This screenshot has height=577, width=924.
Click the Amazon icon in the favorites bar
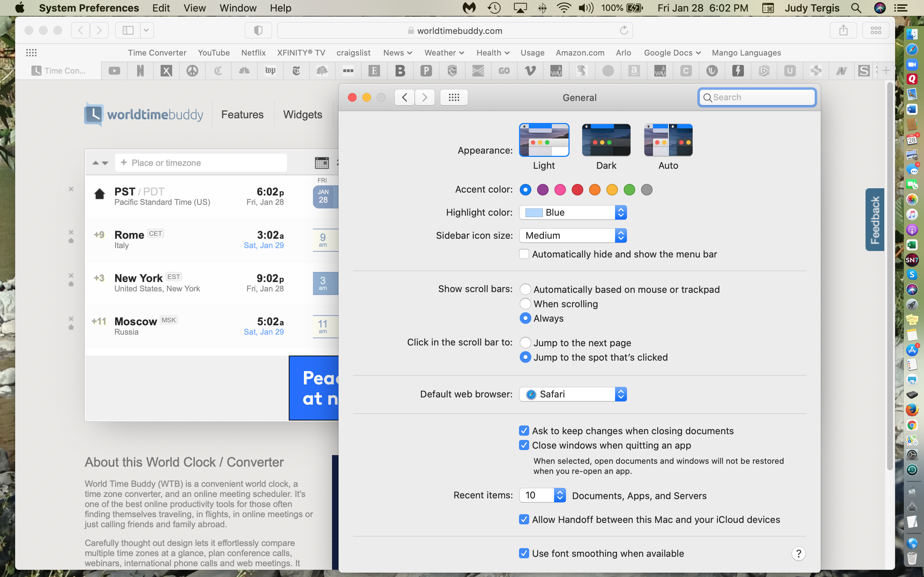pos(634,71)
